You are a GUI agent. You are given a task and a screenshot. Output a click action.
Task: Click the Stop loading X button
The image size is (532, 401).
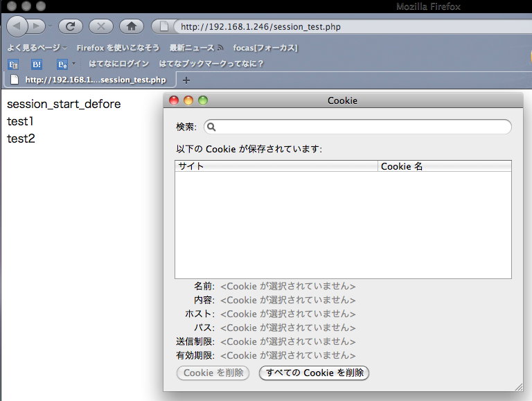101,26
